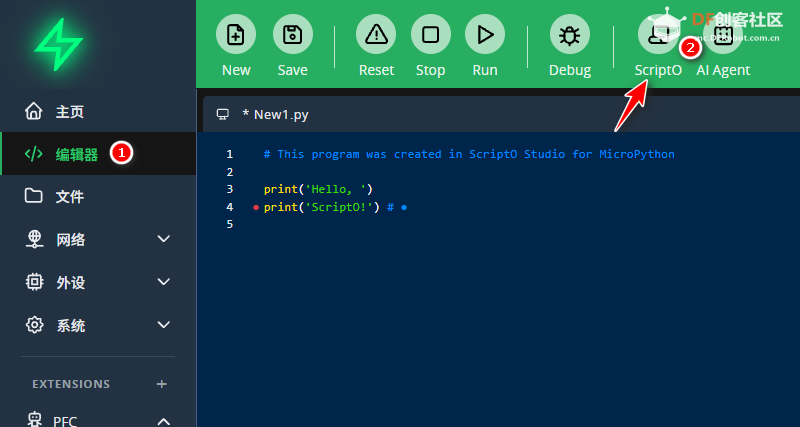Go to 主页 home page

(x=69, y=111)
